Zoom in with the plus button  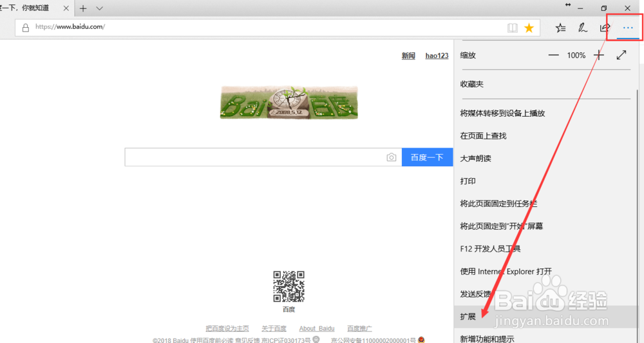[x=598, y=55]
